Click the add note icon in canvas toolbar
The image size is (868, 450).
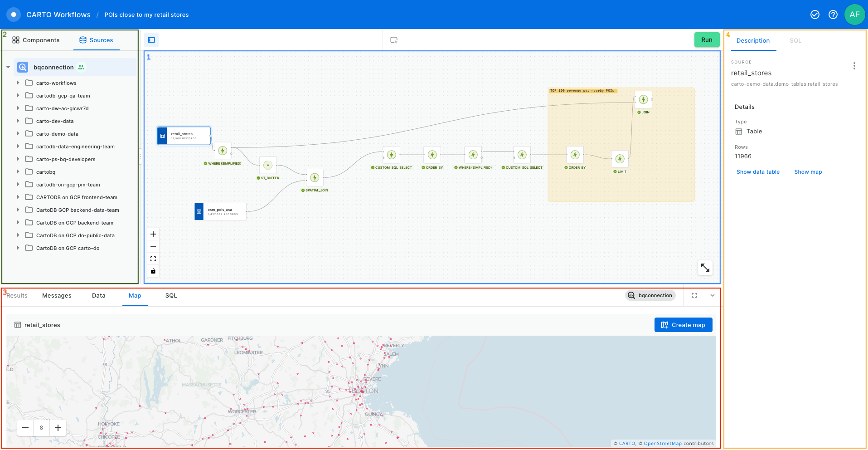pyautogui.click(x=394, y=40)
